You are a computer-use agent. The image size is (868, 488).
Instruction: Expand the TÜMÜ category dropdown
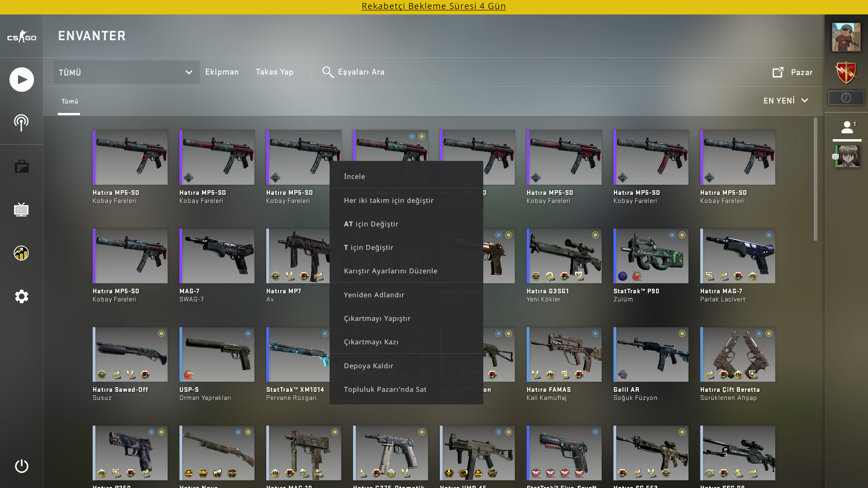pyautogui.click(x=126, y=72)
